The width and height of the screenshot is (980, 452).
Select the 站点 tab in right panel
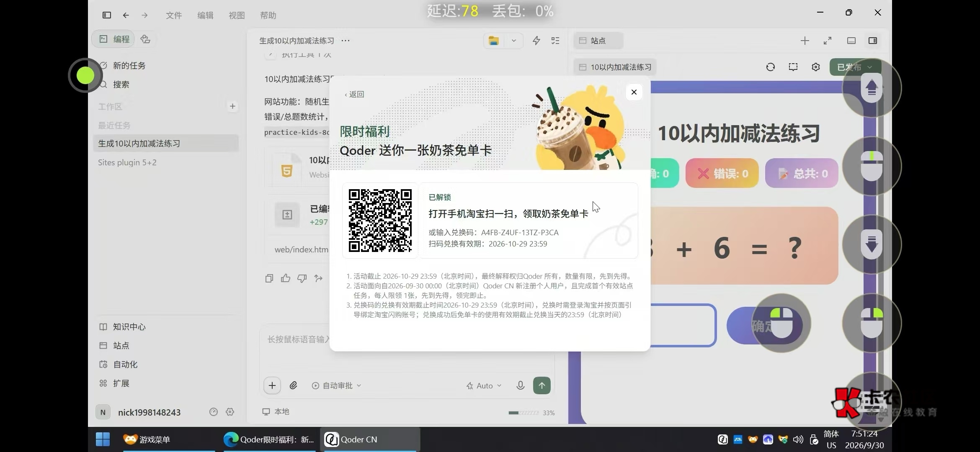pyautogui.click(x=598, y=41)
